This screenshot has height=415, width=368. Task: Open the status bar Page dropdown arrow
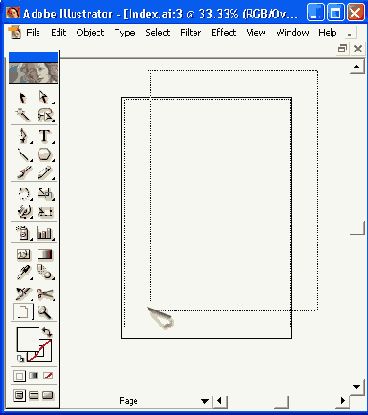(x=205, y=401)
